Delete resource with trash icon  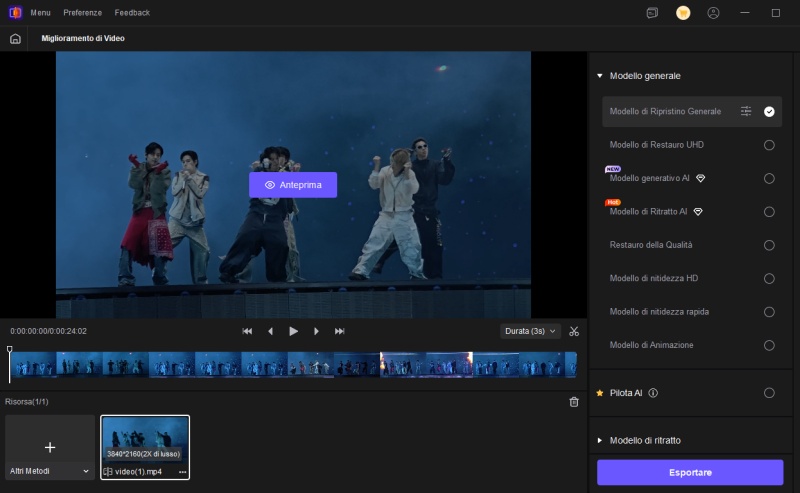pyautogui.click(x=574, y=402)
